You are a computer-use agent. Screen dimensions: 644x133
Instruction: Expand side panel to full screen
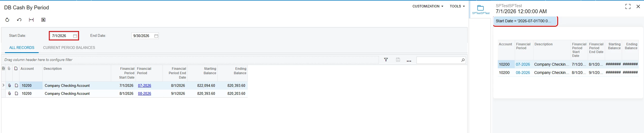628,7
